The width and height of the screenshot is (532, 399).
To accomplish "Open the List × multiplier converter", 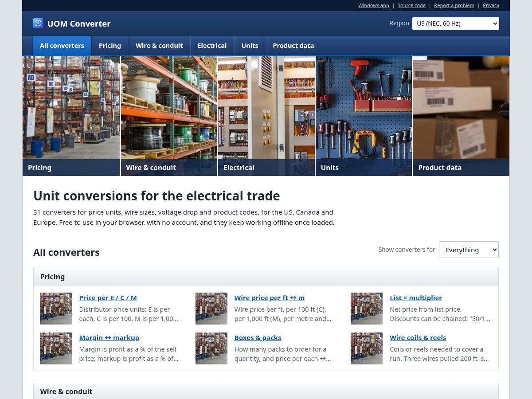I will (x=416, y=298).
